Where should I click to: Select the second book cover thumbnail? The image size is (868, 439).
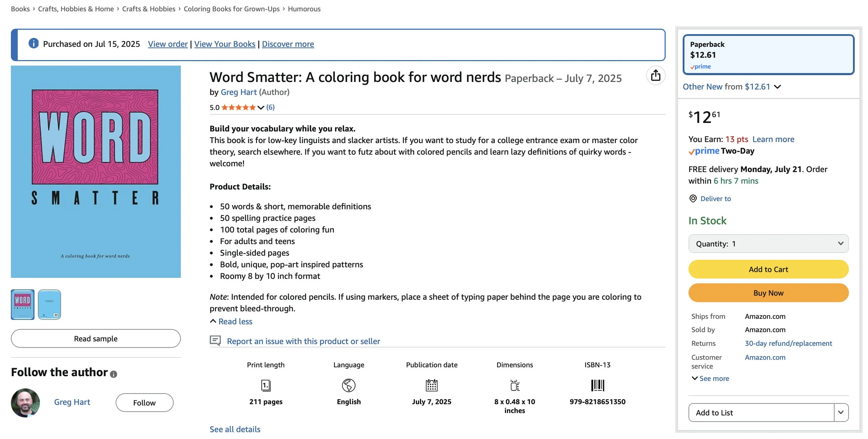pos(49,304)
